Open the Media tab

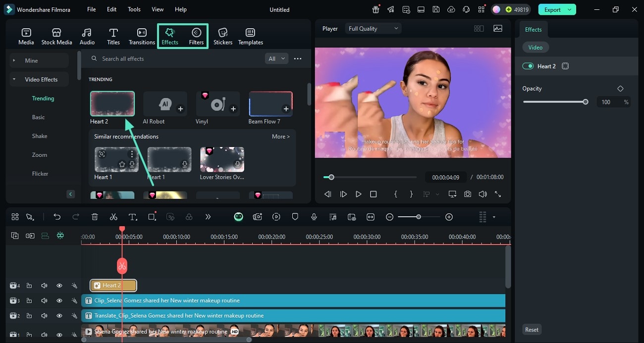pyautogui.click(x=26, y=37)
